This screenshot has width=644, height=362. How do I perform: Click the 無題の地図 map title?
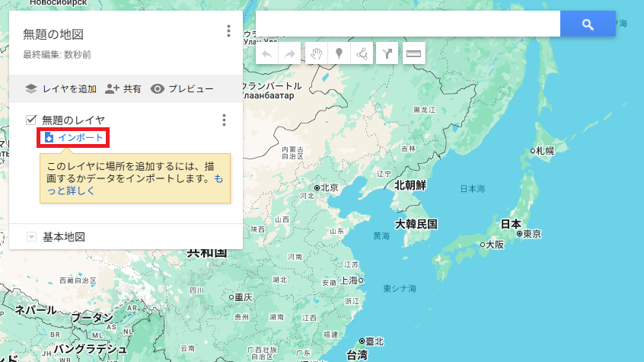[53, 34]
